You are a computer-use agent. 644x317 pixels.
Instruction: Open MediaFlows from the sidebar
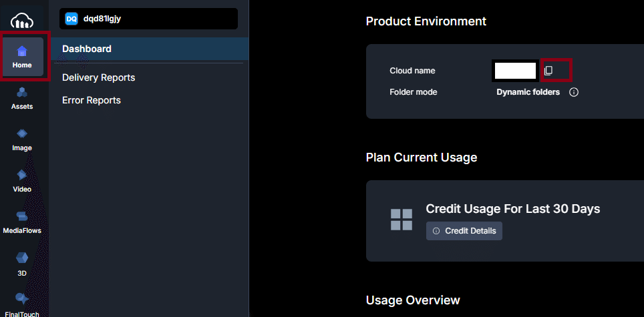click(x=22, y=222)
